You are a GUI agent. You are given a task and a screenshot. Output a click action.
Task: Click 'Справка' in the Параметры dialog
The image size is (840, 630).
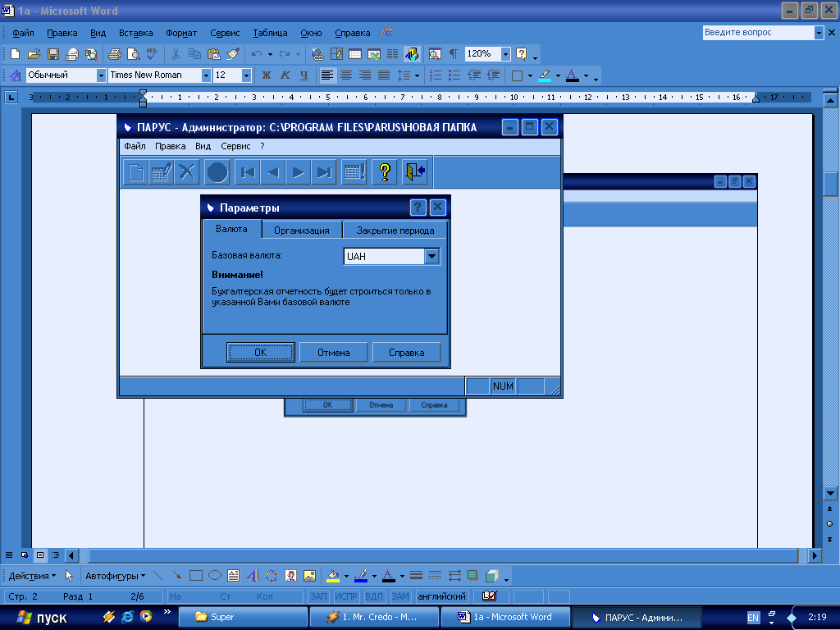coord(407,353)
